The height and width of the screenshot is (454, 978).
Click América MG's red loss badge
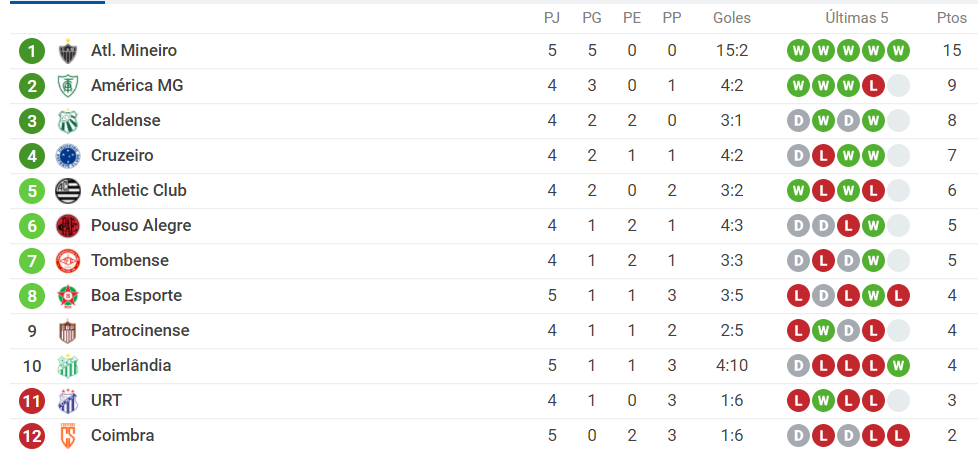(x=873, y=85)
